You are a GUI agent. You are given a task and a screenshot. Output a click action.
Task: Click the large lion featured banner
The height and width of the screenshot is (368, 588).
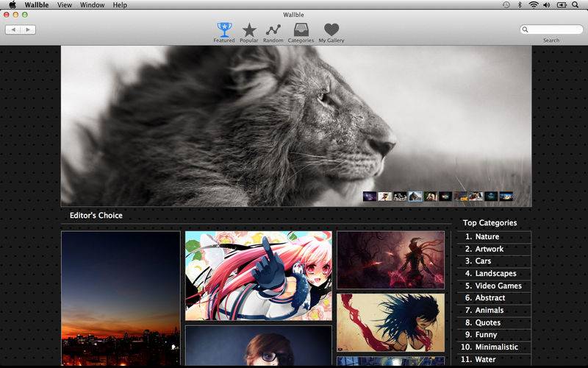(294, 118)
